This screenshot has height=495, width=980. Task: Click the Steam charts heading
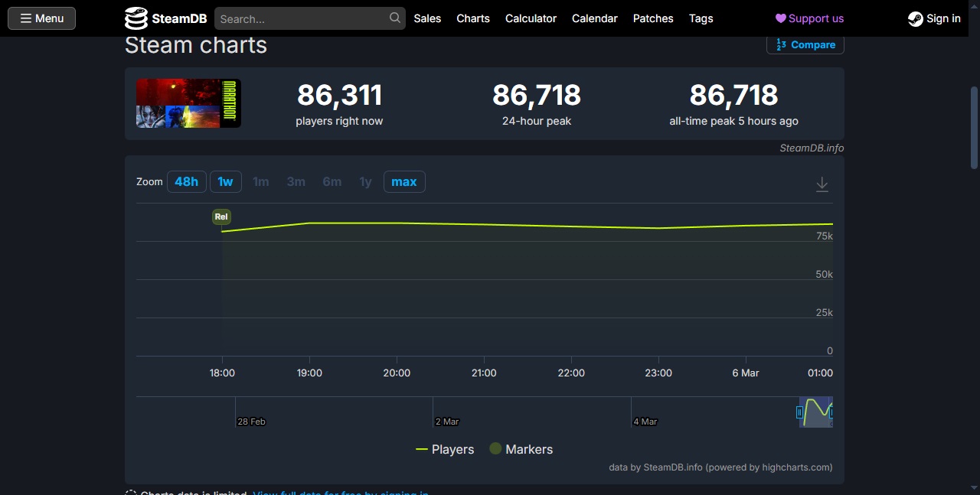click(196, 45)
